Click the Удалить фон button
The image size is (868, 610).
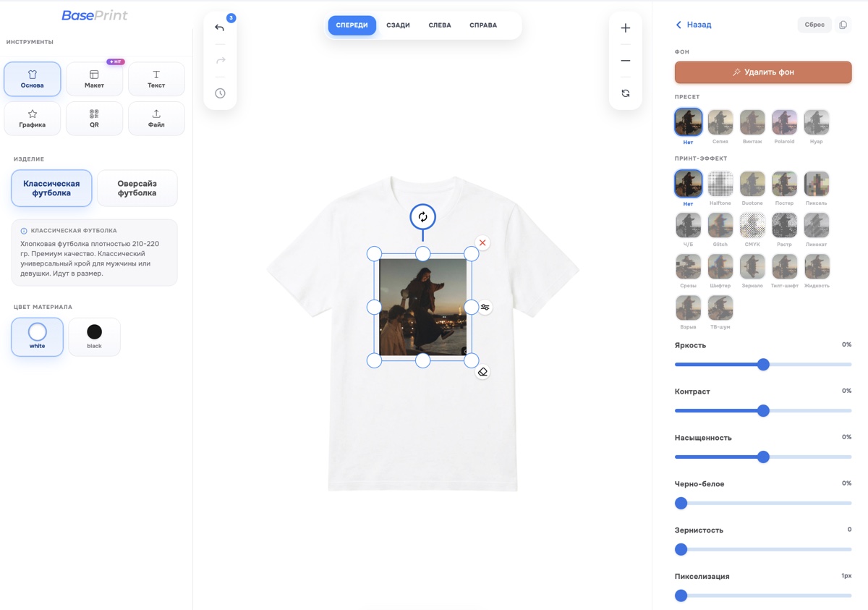[x=763, y=72]
